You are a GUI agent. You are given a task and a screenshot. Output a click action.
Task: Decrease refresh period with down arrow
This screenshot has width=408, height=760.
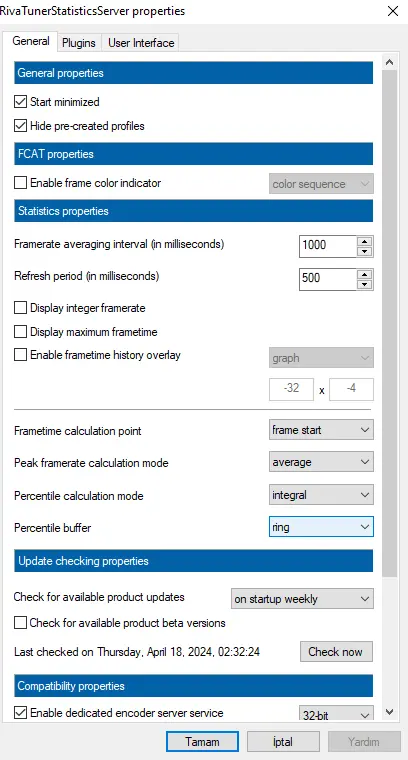(365, 285)
